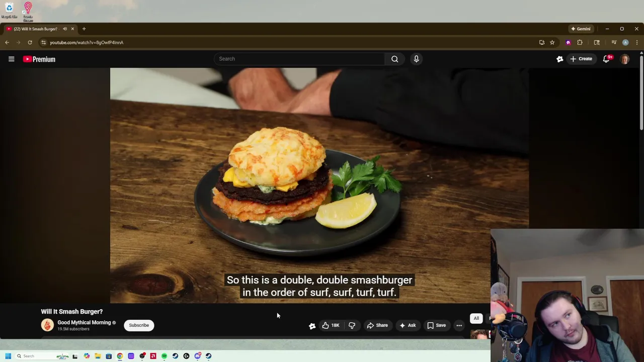The height and width of the screenshot is (362, 644).
Task: Select the Will It Smash Burger tab
Action: 36,29
